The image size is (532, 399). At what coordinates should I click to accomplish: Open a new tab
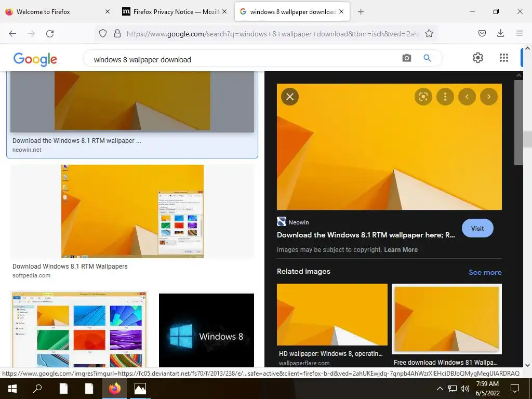click(361, 12)
